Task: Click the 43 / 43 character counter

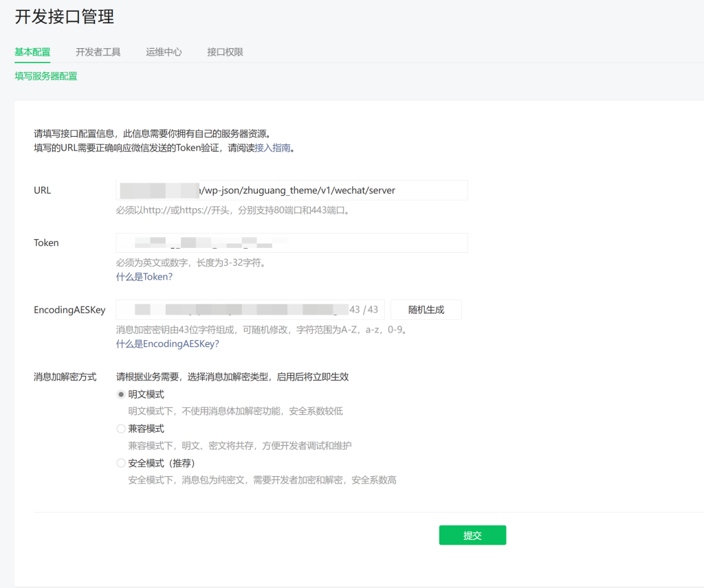Action: tap(364, 310)
